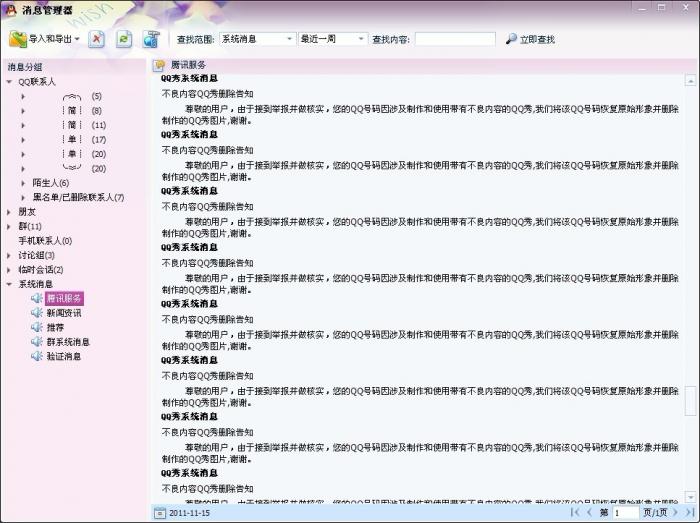Click the magnifier icon beside 立即查找
The image size is (700, 523).
[511, 39]
